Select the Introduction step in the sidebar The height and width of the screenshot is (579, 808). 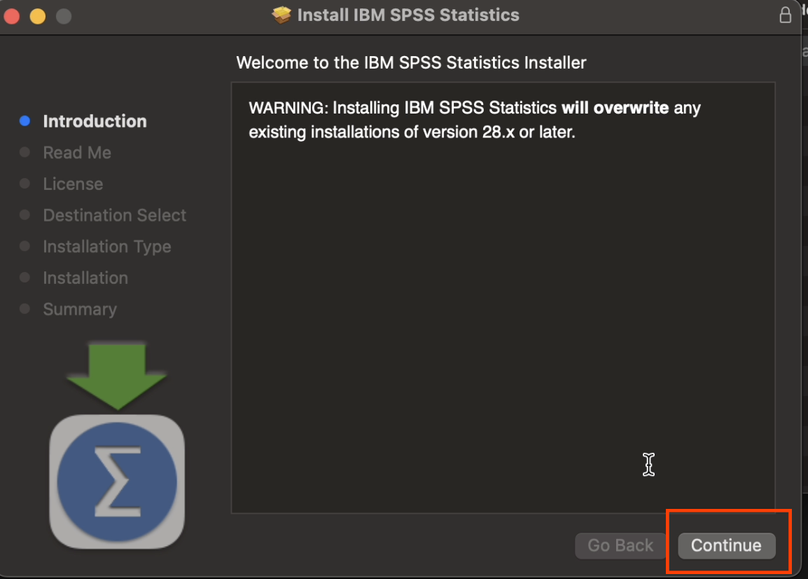95,121
